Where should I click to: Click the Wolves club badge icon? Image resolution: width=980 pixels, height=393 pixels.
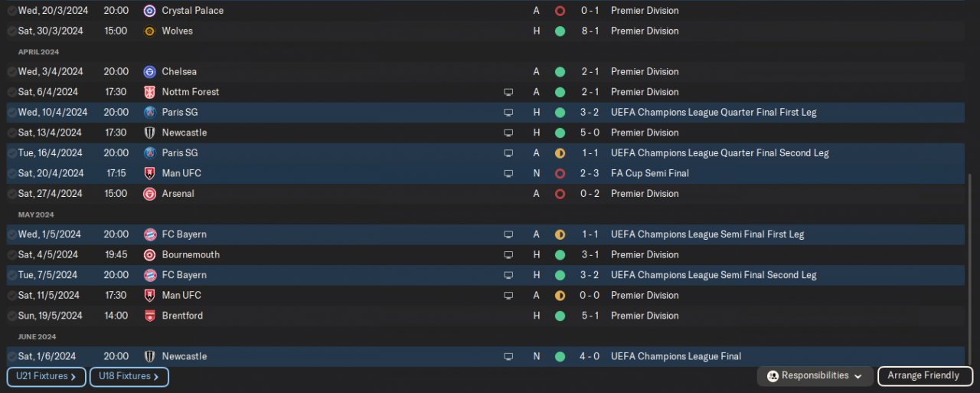150,31
